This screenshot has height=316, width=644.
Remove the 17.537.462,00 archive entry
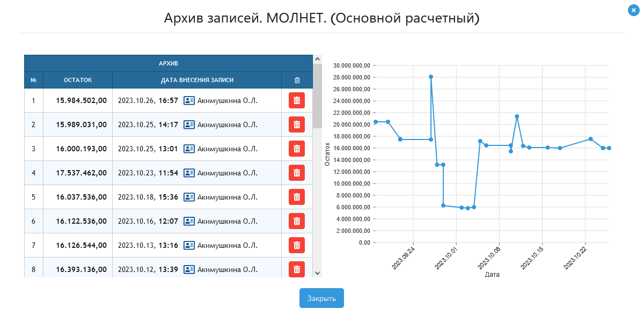pyautogui.click(x=297, y=173)
